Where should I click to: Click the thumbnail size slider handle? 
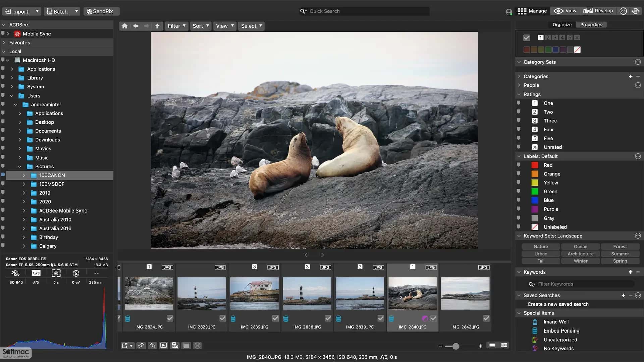456,346
